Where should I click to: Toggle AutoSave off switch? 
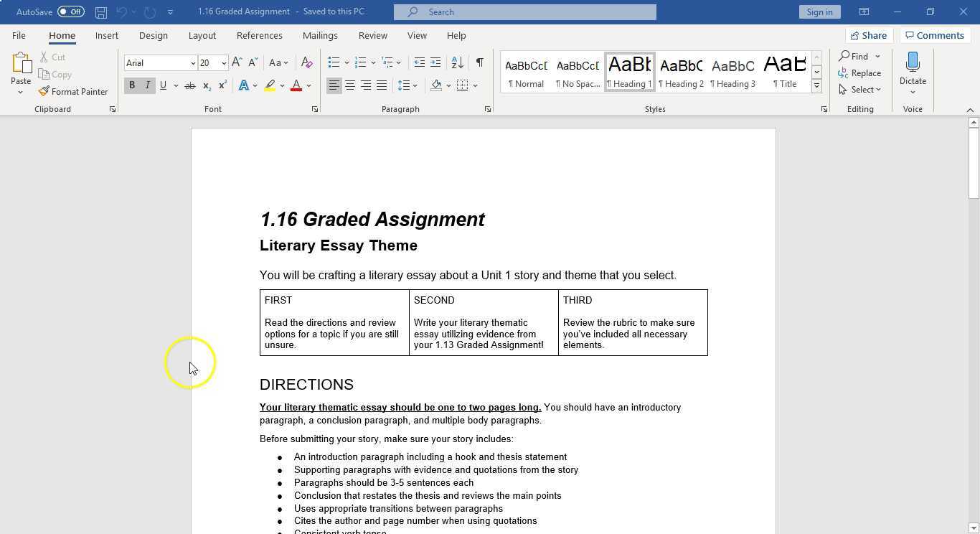coord(70,11)
